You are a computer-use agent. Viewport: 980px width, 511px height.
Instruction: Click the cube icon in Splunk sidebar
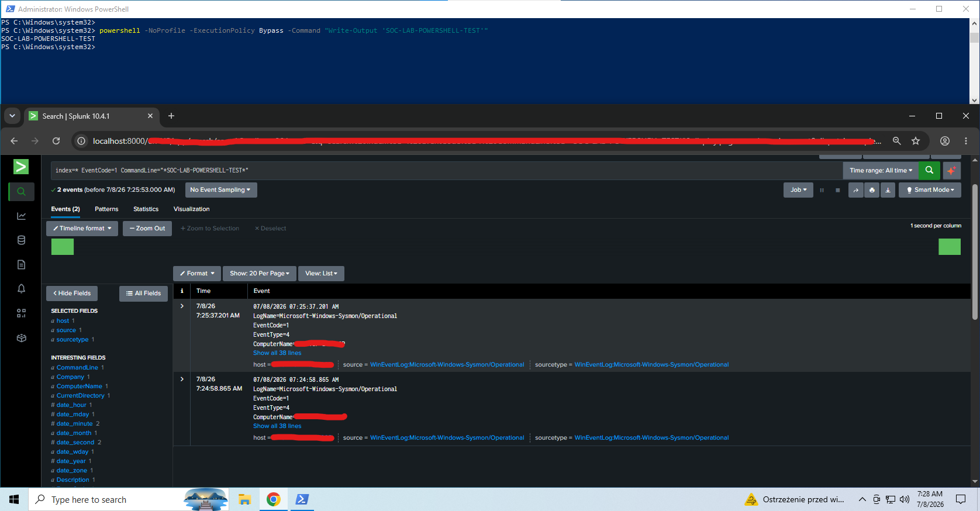click(21, 338)
